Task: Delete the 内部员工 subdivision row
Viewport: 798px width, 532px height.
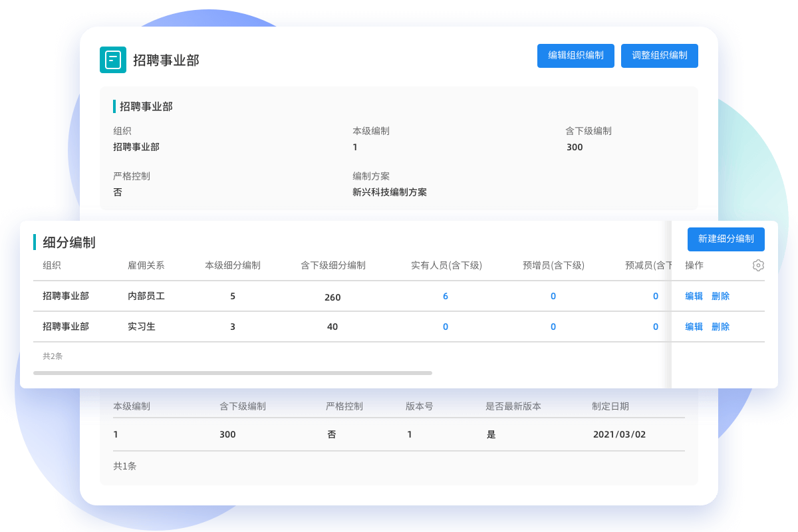Action: (x=721, y=296)
